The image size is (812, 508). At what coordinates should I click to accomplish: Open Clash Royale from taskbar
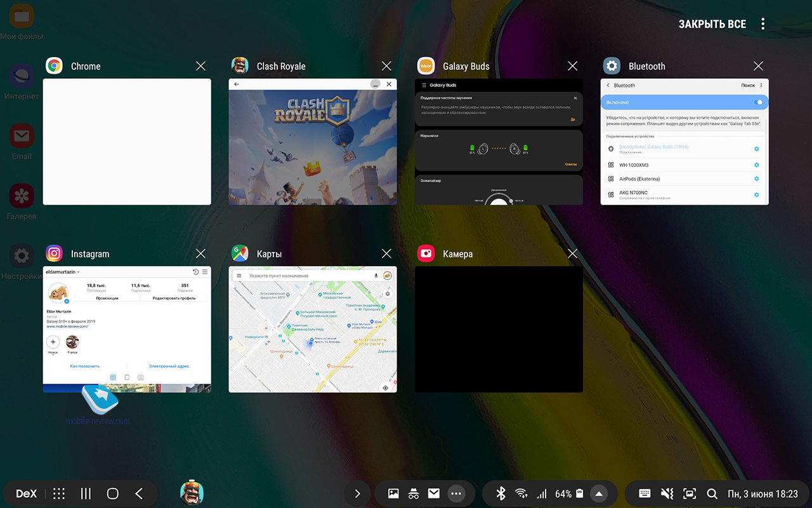coord(192,493)
